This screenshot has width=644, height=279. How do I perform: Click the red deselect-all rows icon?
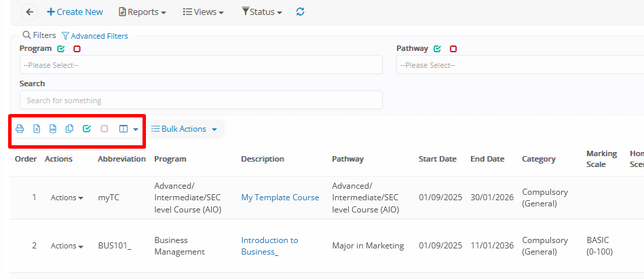coord(105,129)
